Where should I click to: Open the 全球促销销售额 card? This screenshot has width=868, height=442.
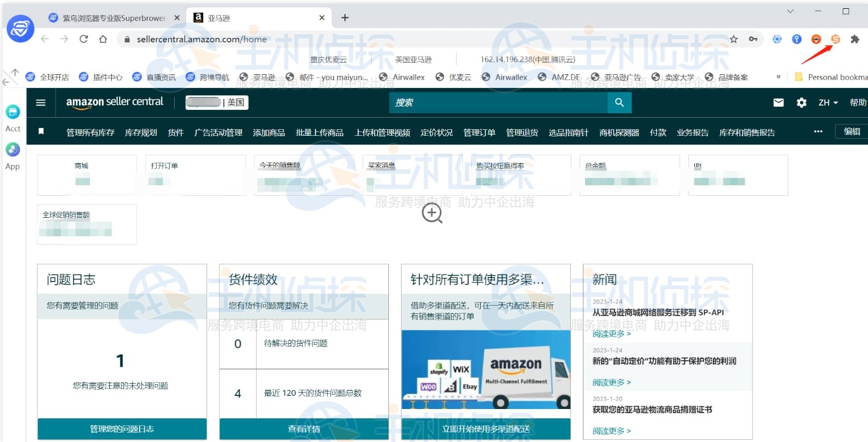(x=87, y=224)
